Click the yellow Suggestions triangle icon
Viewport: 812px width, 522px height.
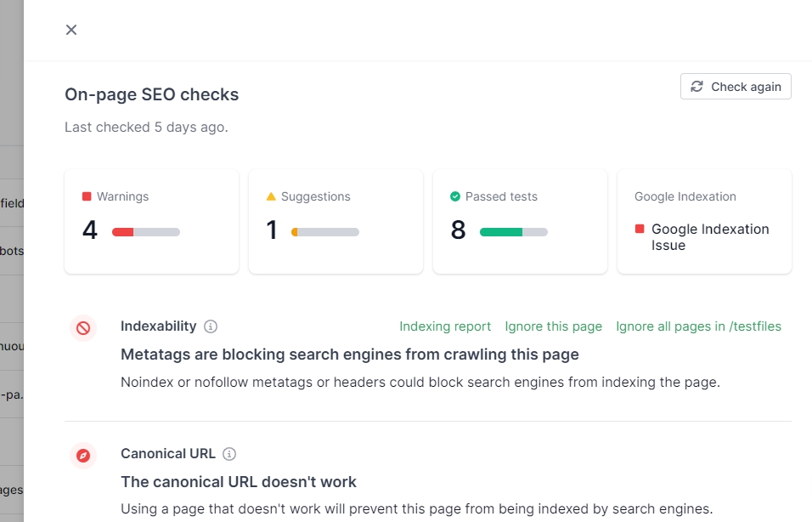271,196
